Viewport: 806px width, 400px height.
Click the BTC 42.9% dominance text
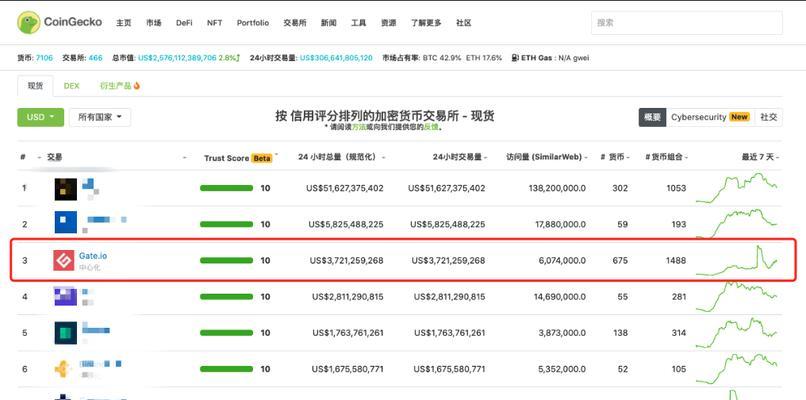pyautogui.click(x=442, y=58)
